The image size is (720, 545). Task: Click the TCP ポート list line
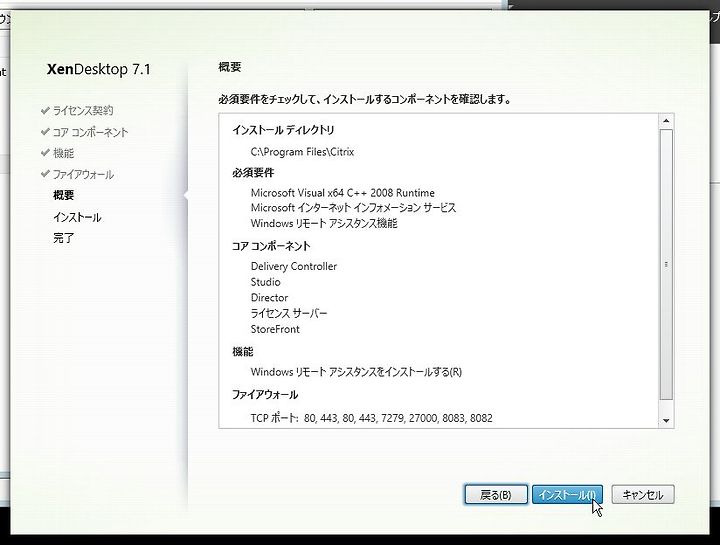tap(371, 418)
